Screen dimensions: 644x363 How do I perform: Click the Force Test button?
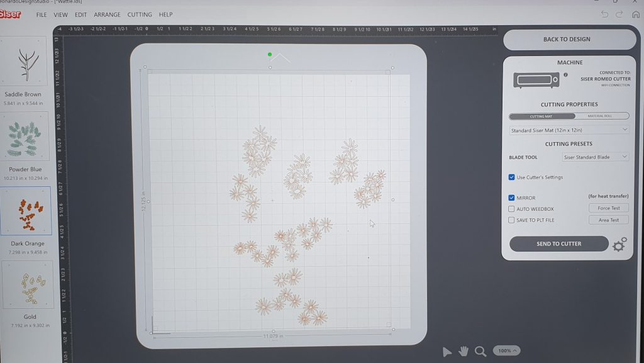pyautogui.click(x=608, y=208)
